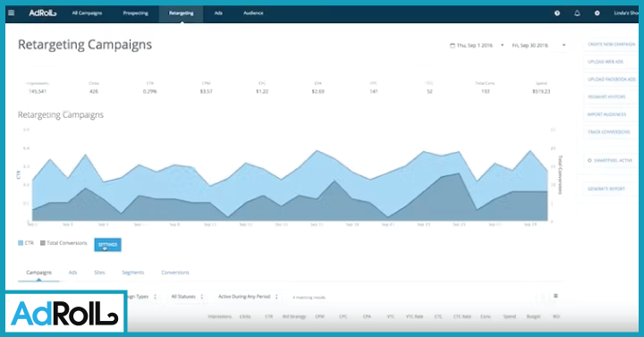Toggle the Total Conversions legend series
Viewport: 644px width, 337px height.
(64, 243)
